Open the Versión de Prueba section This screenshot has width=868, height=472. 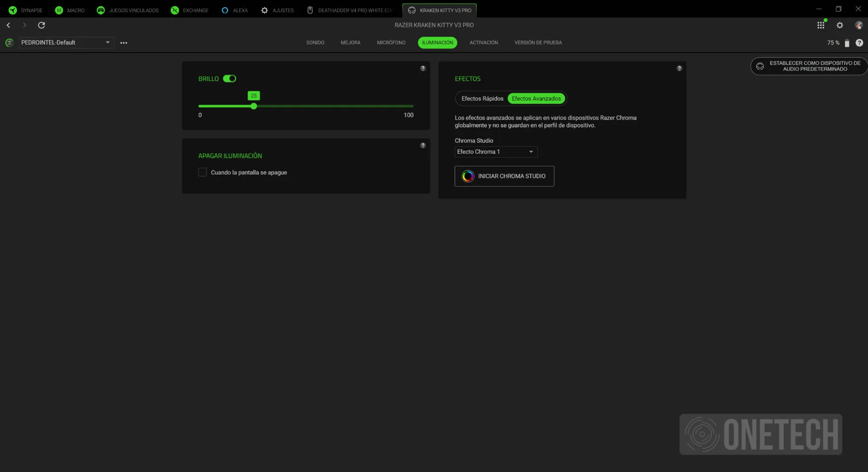[x=538, y=43]
